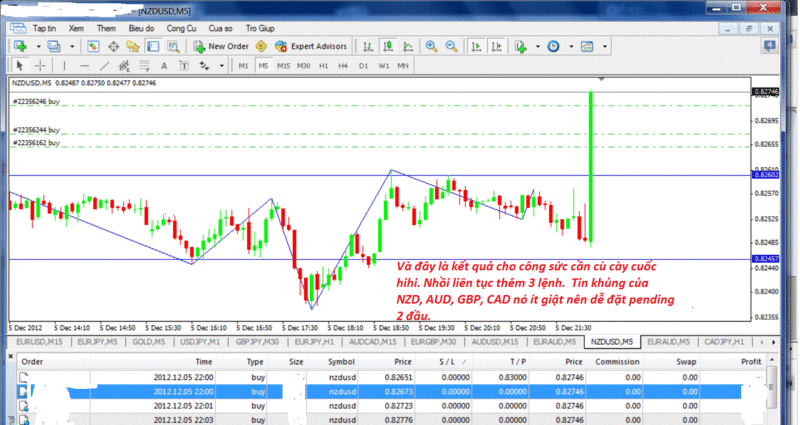Open the Cong Cu menu

pos(181,29)
